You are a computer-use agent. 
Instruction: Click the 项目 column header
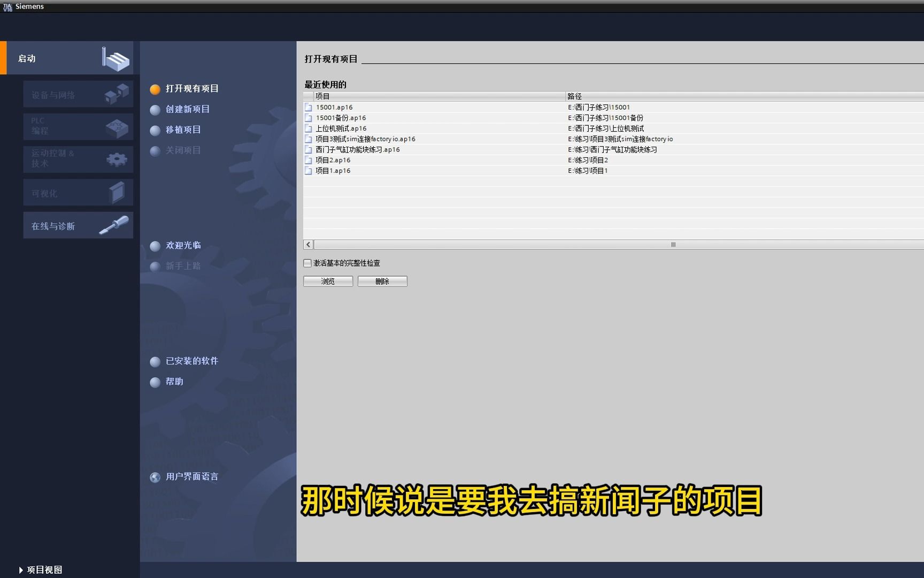(439, 96)
